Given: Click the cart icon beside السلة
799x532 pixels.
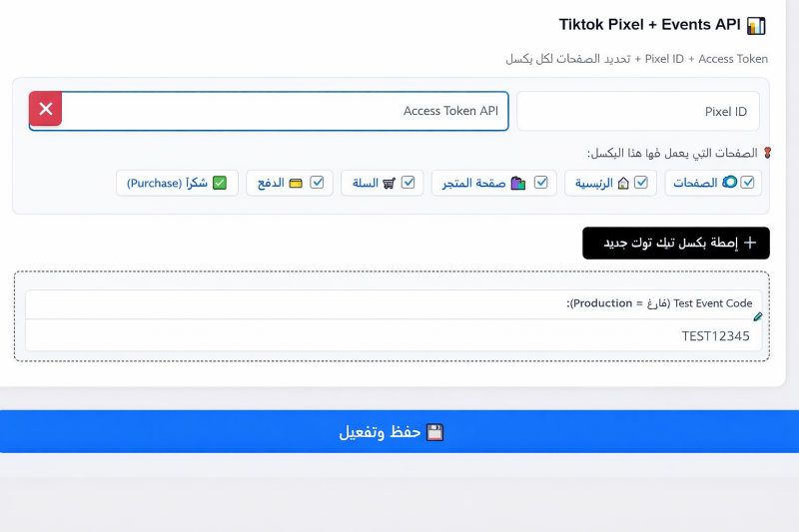Looking at the screenshot, I should click(390, 184).
